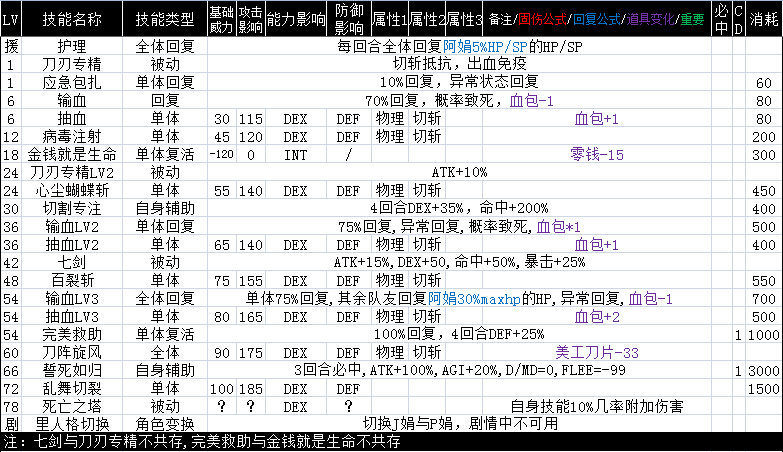Click the 基础威力 column header

coord(222,19)
